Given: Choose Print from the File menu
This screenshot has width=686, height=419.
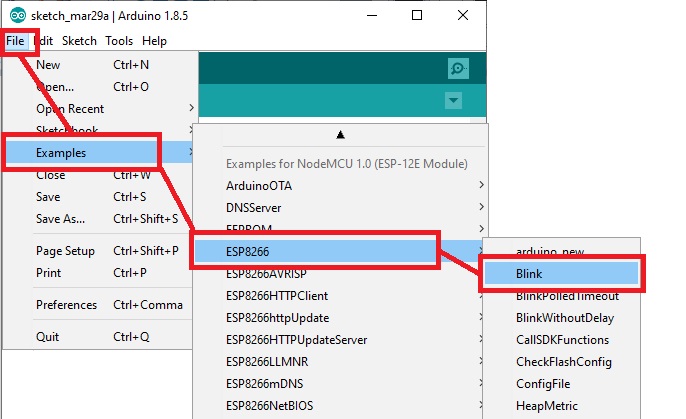Looking at the screenshot, I should click(x=98, y=273).
